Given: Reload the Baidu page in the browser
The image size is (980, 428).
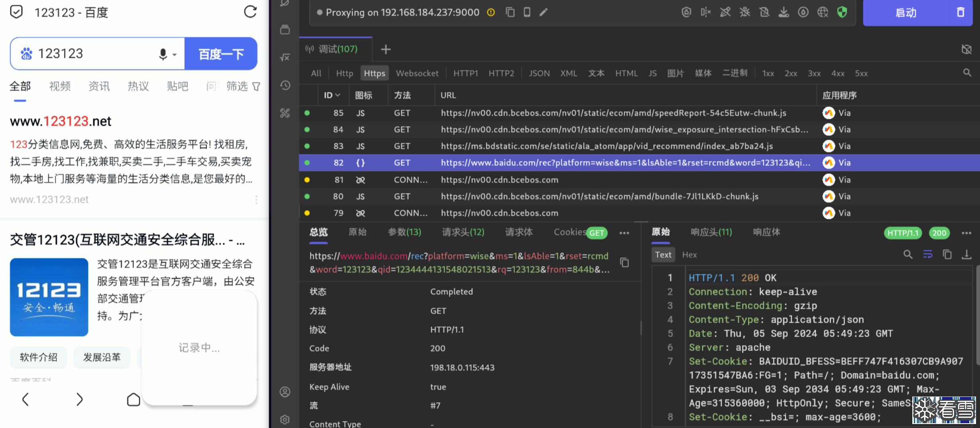Looking at the screenshot, I should tap(250, 12).
